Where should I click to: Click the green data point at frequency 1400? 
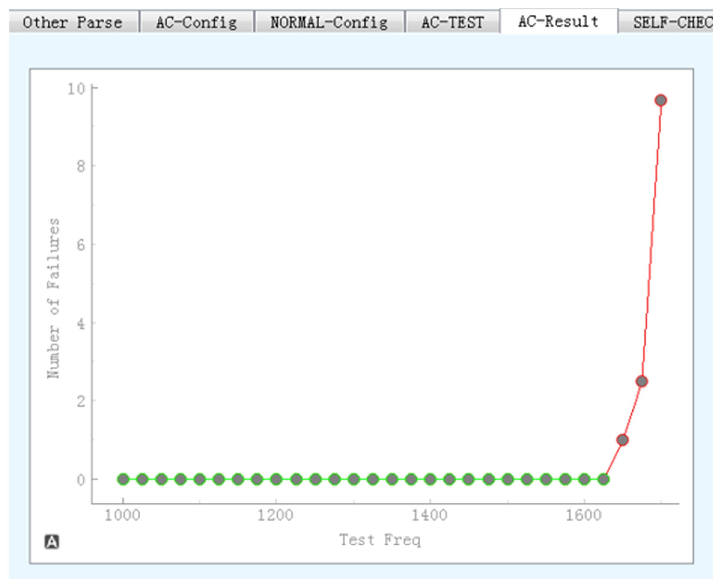click(430, 479)
